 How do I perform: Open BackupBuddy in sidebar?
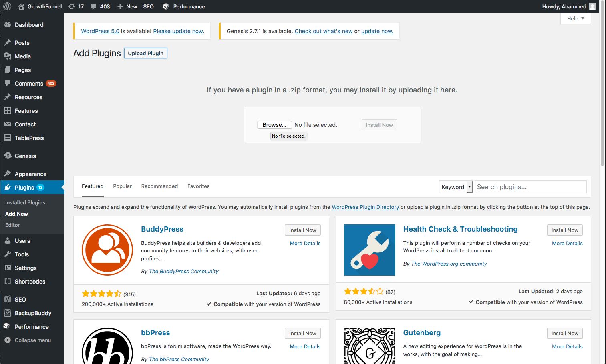33,313
